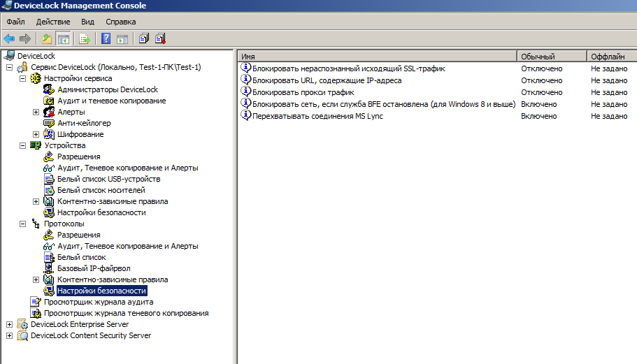Click the DeviceLock Enterprise Server icon
The height and width of the screenshot is (364, 637).
(x=22, y=324)
